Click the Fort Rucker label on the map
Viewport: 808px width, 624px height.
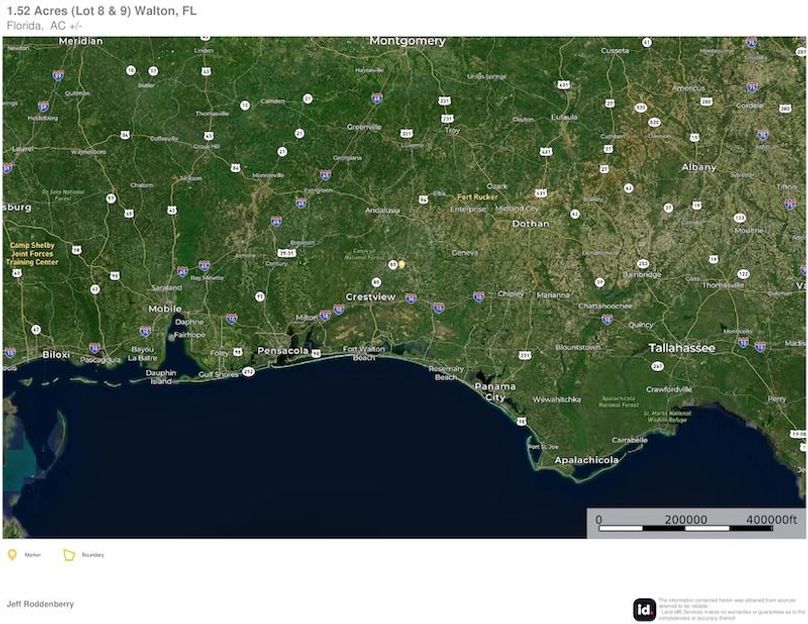coord(480,198)
